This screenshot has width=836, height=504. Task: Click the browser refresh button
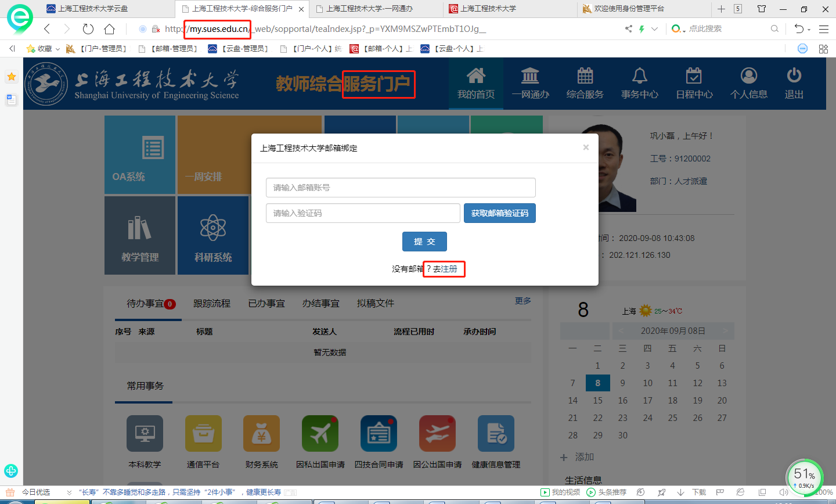click(88, 29)
